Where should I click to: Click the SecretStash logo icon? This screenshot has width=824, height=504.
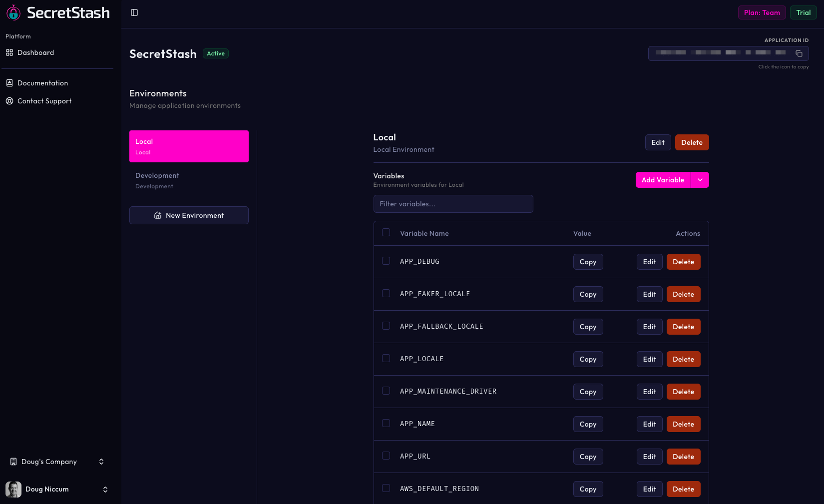point(13,12)
